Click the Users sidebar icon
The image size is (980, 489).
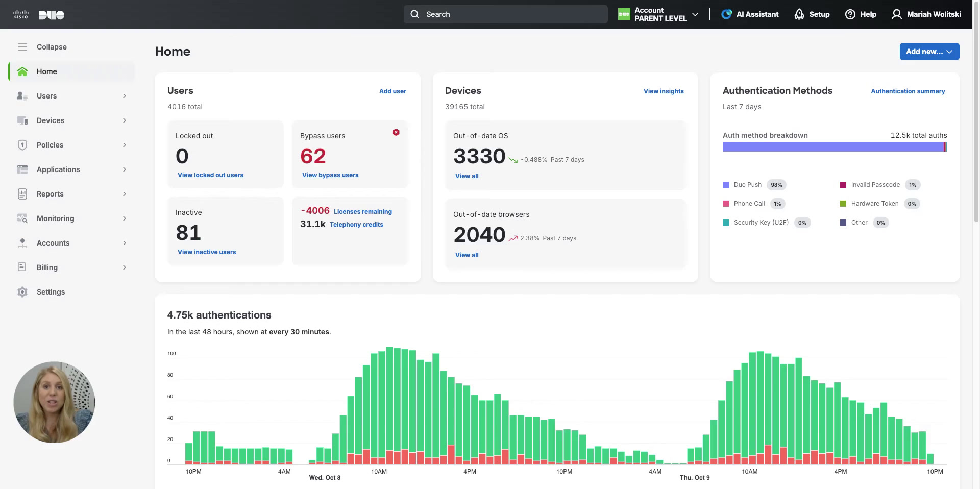pyautogui.click(x=22, y=96)
